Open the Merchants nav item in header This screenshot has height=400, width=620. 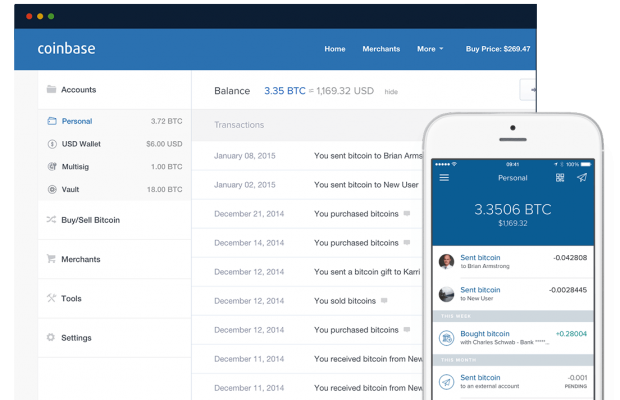point(381,49)
